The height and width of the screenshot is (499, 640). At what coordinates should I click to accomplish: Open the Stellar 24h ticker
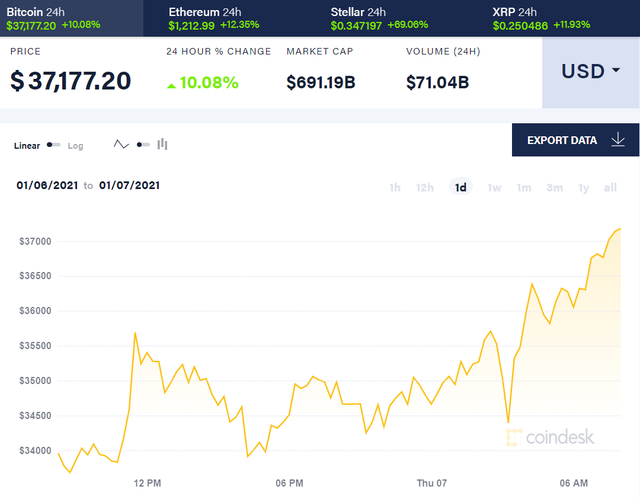click(x=379, y=19)
